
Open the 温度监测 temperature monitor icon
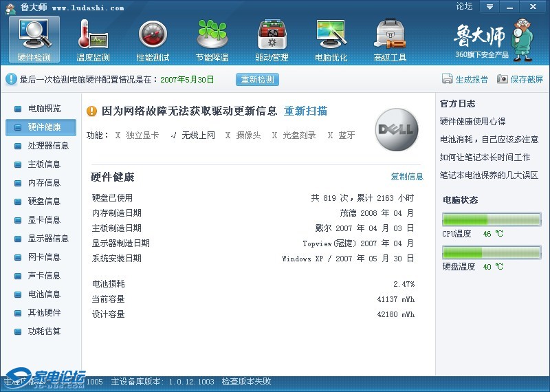(x=93, y=40)
